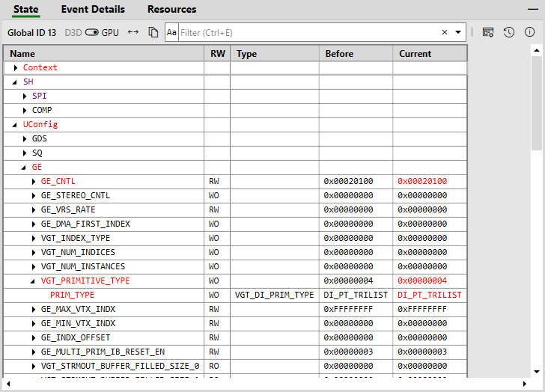The width and height of the screenshot is (545, 392).
Task: Click the vertical scrollbar down arrow
Action: pos(537,372)
